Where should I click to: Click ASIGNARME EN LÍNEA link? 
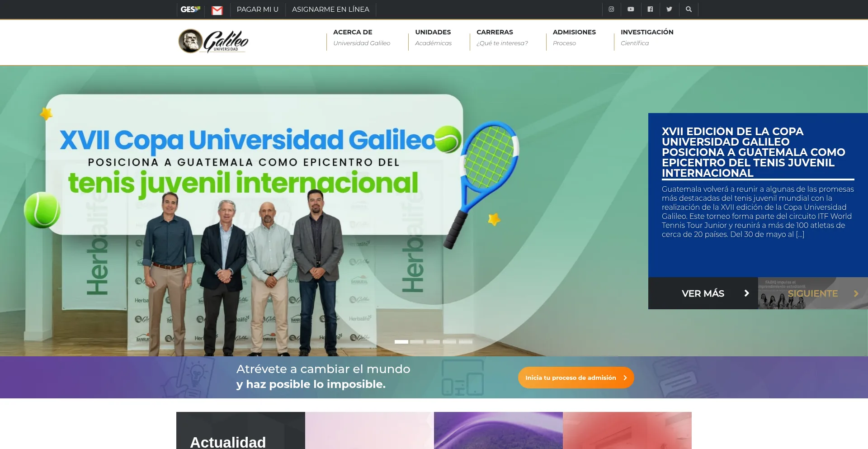(x=330, y=9)
